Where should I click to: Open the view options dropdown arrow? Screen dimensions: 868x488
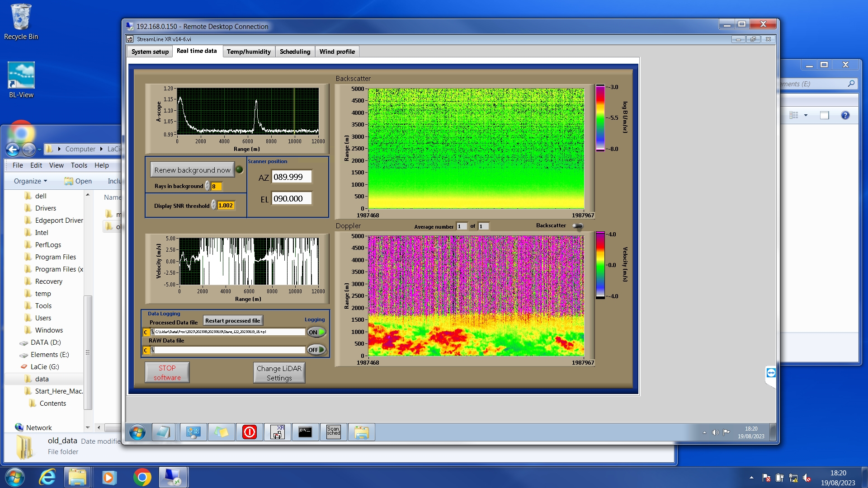pyautogui.click(x=806, y=115)
